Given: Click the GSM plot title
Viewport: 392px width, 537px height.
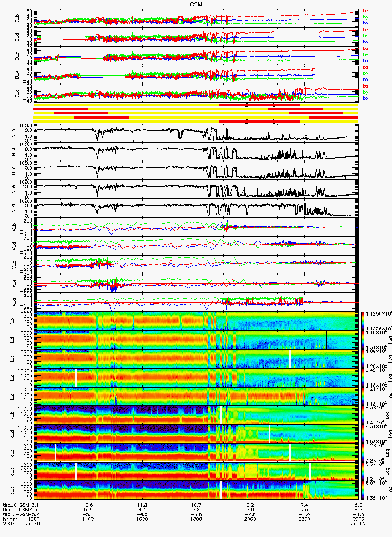Looking at the screenshot, I should pyautogui.click(x=196, y=4).
